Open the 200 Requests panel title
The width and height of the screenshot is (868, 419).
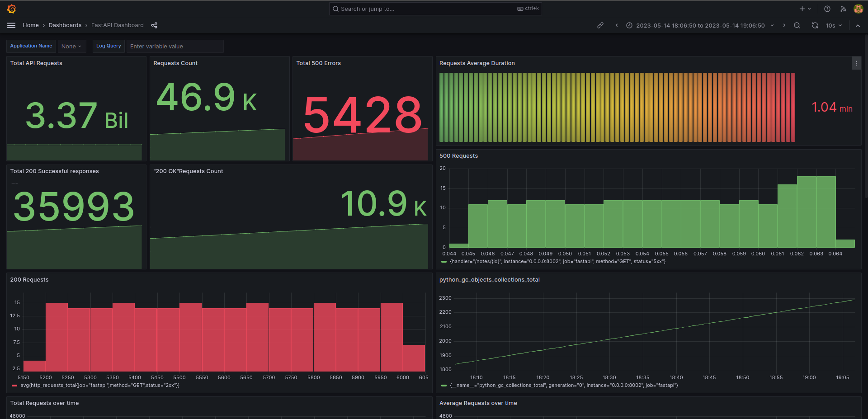29,280
